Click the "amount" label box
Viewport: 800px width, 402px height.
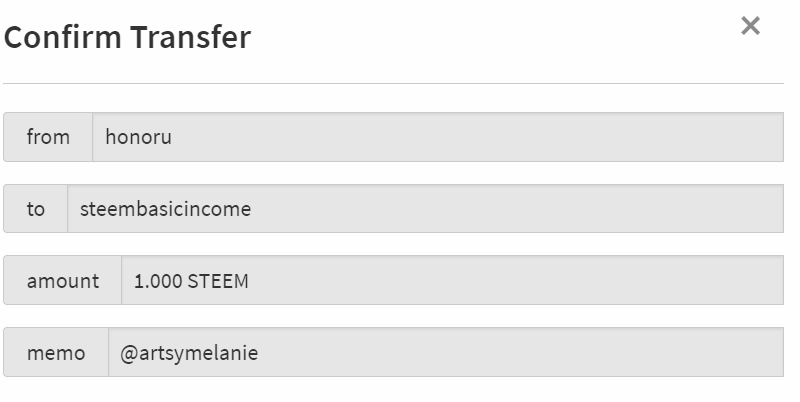tap(63, 281)
